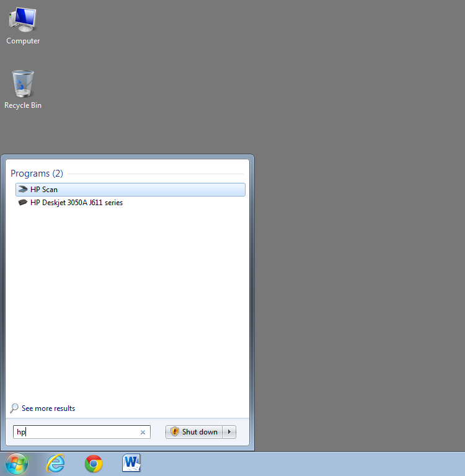The width and height of the screenshot is (465, 476).
Task: Click the Programs (2) heading
Action: (37, 174)
